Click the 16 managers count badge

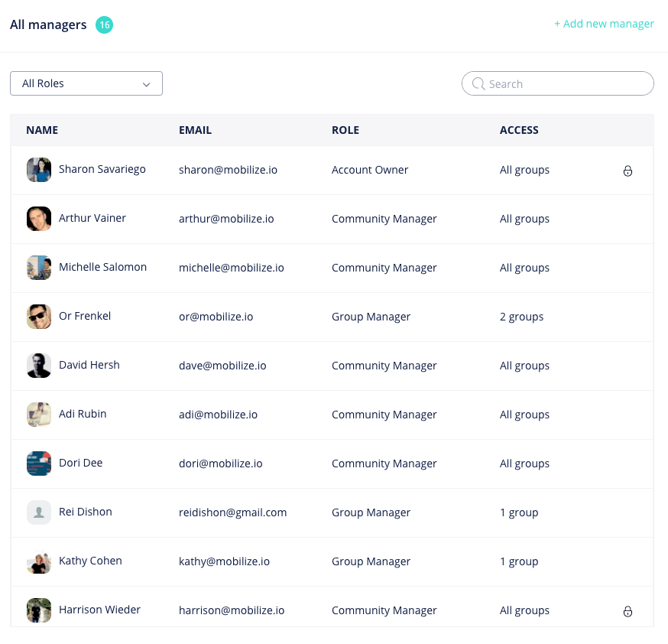(x=105, y=24)
